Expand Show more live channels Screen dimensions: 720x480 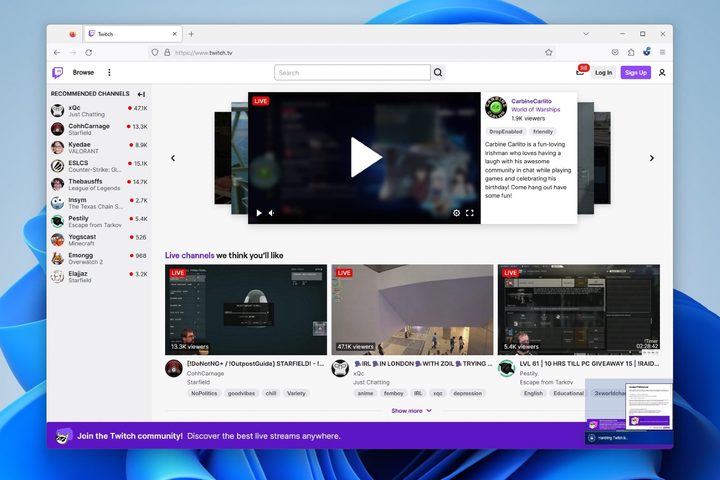click(x=411, y=411)
